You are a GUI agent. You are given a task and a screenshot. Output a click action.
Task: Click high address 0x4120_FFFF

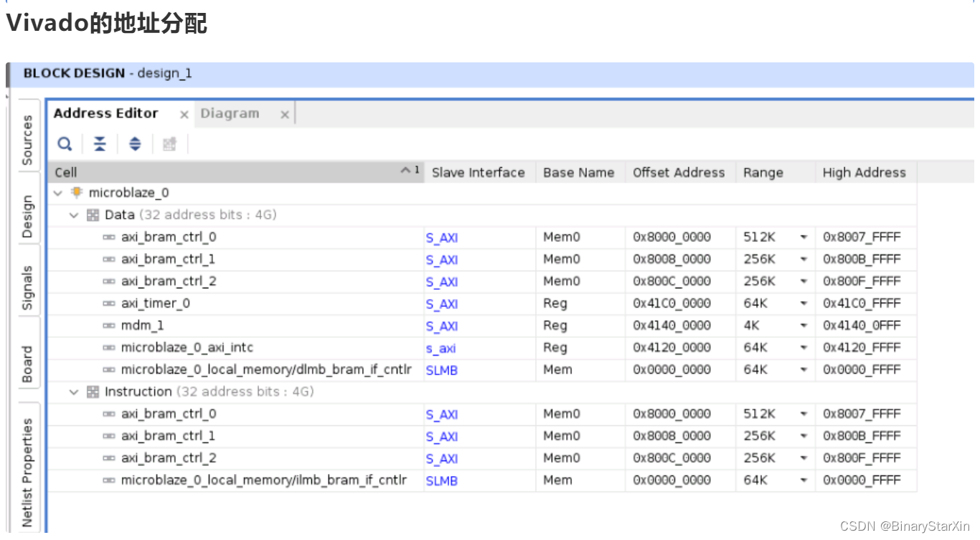(861, 348)
